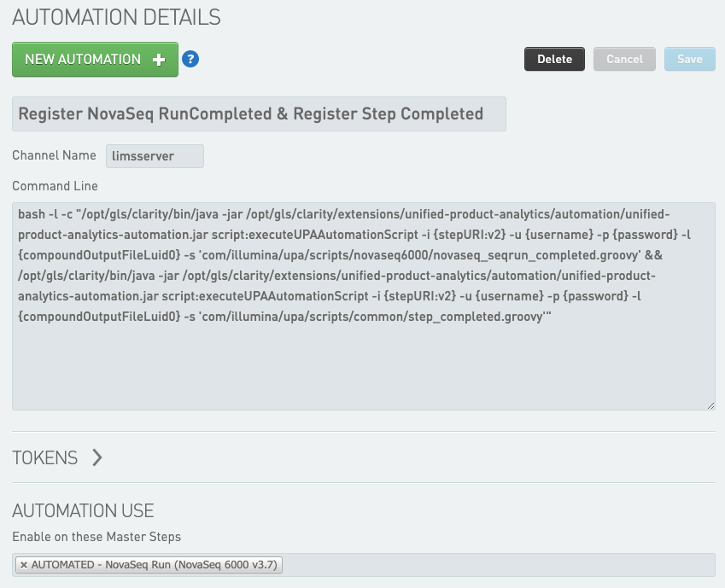725x588 pixels.
Task: Delete this automation
Action: pyautogui.click(x=554, y=59)
